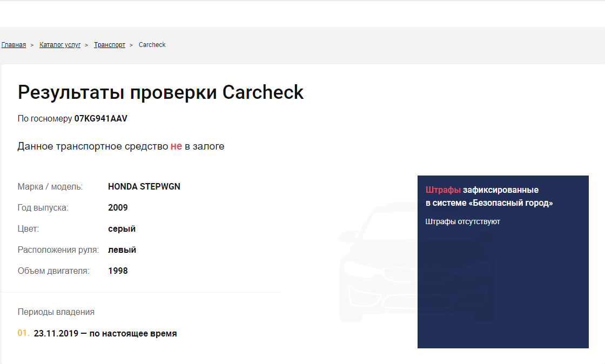Select engine volume 1998
The height and width of the screenshot is (364, 605).
pyautogui.click(x=118, y=271)
